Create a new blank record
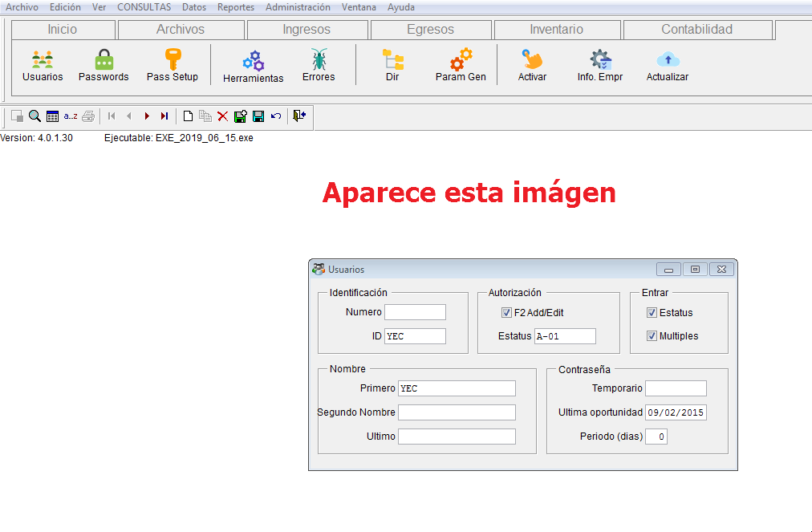Image resolution: width=812 pixels, height=532 pixels. click(188, 116)
